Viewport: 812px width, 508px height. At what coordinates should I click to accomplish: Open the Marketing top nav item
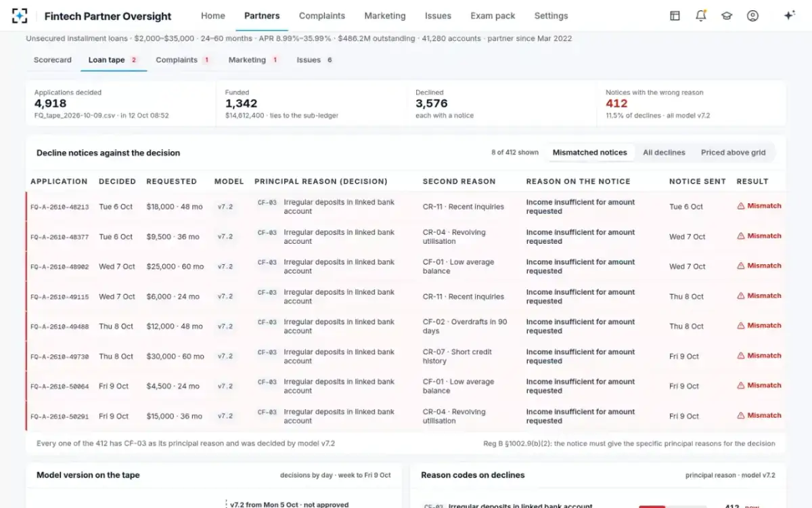click(x=385, y=16)
